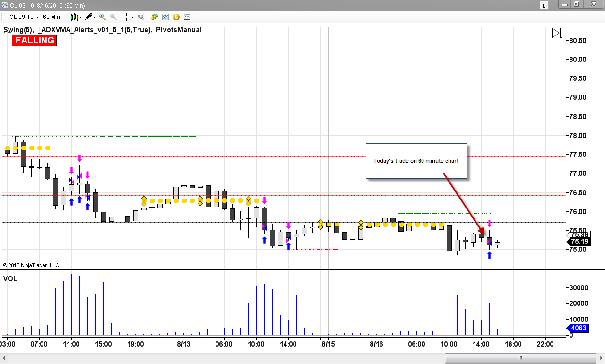The width and height of the screenshot is (605, 364).
Task: Open the crosshair cursor mode dropdown
Action: click(128, 17)
